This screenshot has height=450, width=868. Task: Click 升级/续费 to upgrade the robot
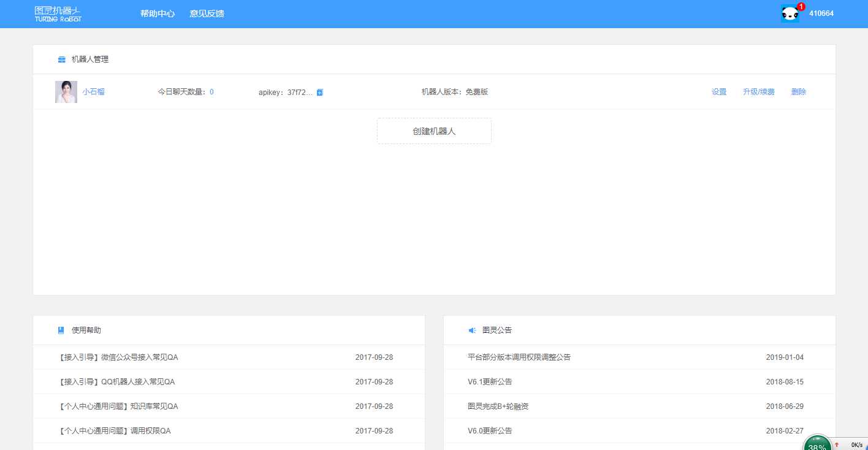759,92
